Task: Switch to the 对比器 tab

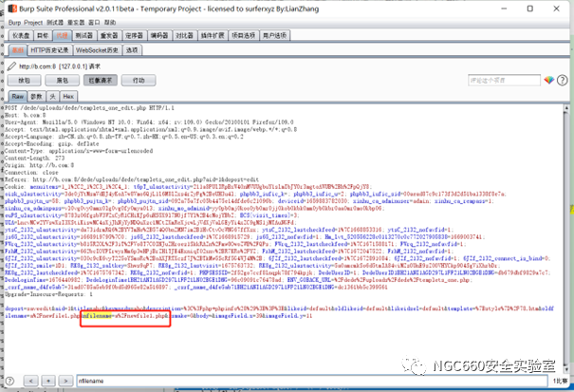Action: tap(184, 35)
